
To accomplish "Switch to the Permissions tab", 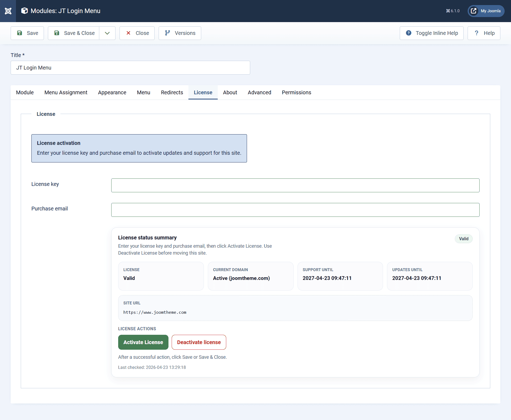I will click(296, 92).
